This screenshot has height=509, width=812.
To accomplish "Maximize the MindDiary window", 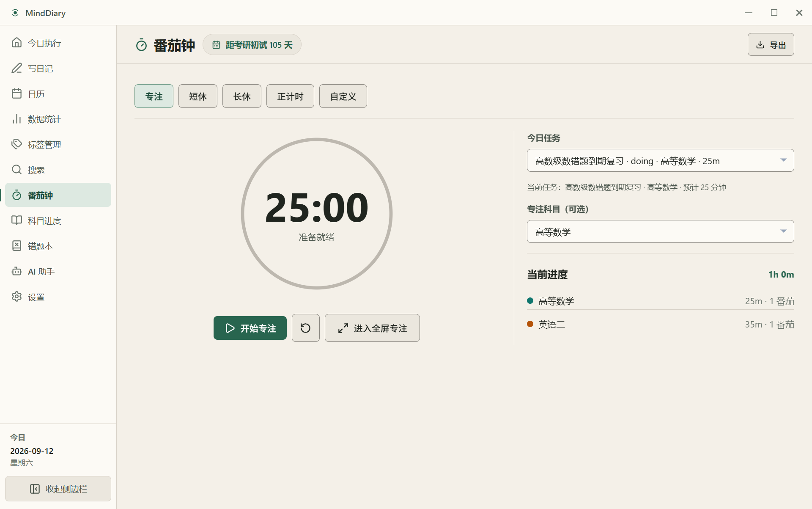I will coord(774,13).
